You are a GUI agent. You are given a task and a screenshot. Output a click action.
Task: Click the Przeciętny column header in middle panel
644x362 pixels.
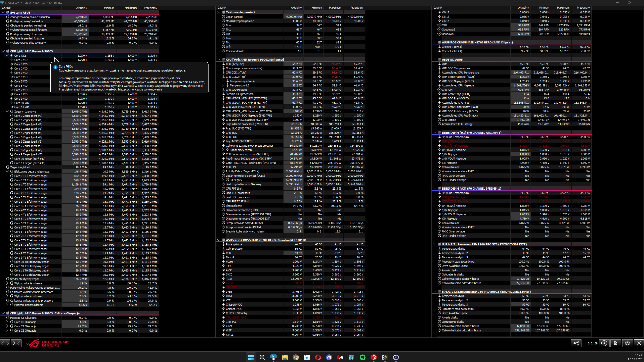point(357,8)
